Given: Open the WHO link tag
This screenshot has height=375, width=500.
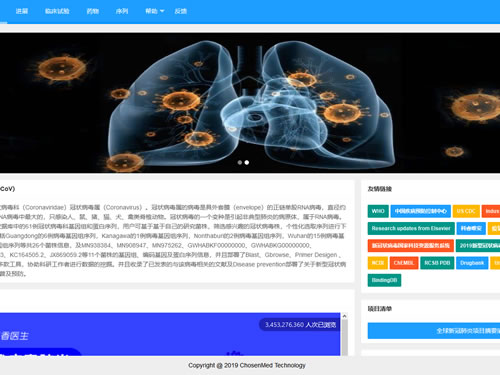Looking at the screenshot, I should pos(378,211).
